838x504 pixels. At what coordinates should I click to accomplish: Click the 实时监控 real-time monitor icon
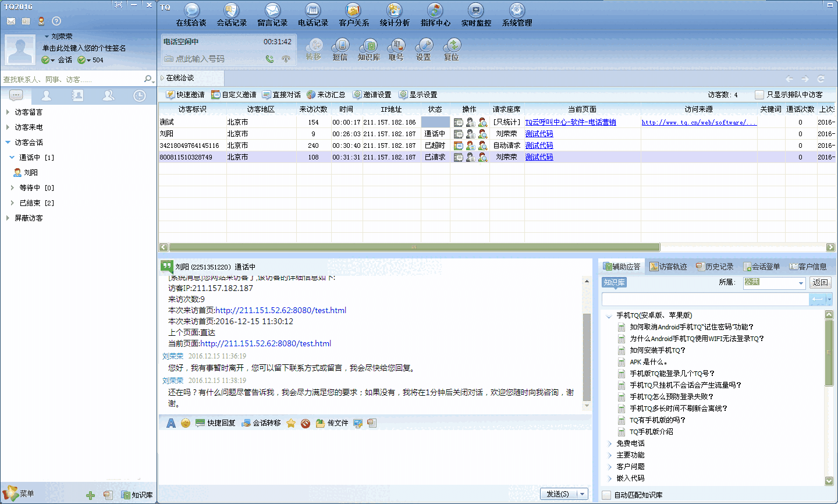coord(476,15)
